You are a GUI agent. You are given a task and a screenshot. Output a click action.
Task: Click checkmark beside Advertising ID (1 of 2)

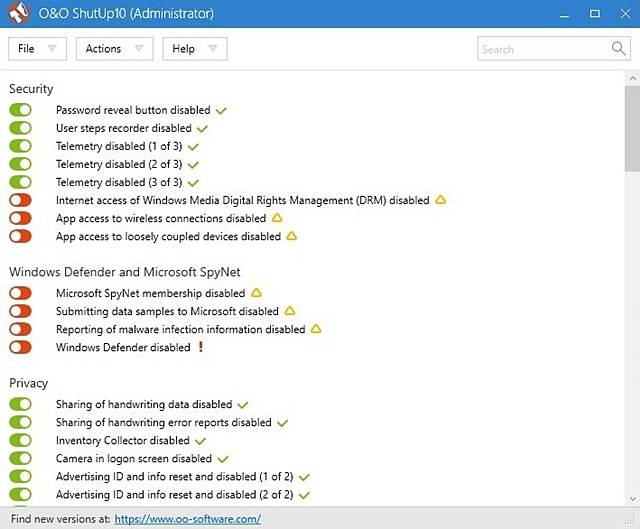pyautogui.click(x=304, y=477)
